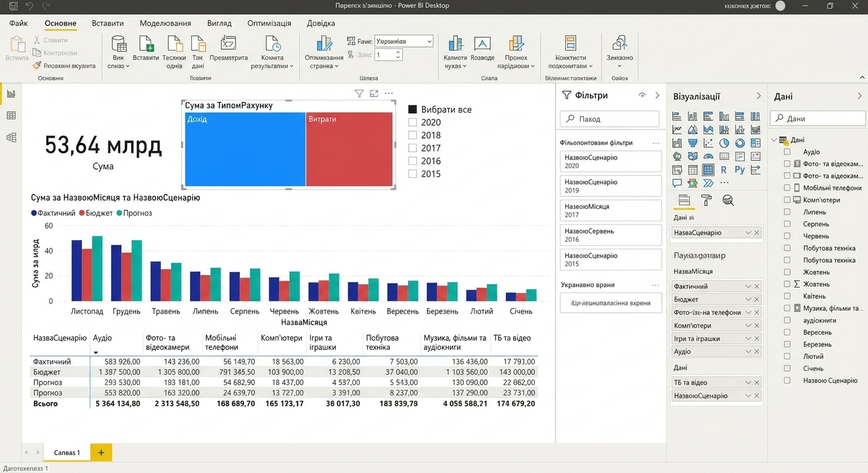Screen dimensions: 868x473
Task: Click the Паход search box in Фільтри
Action: [609, 119]
